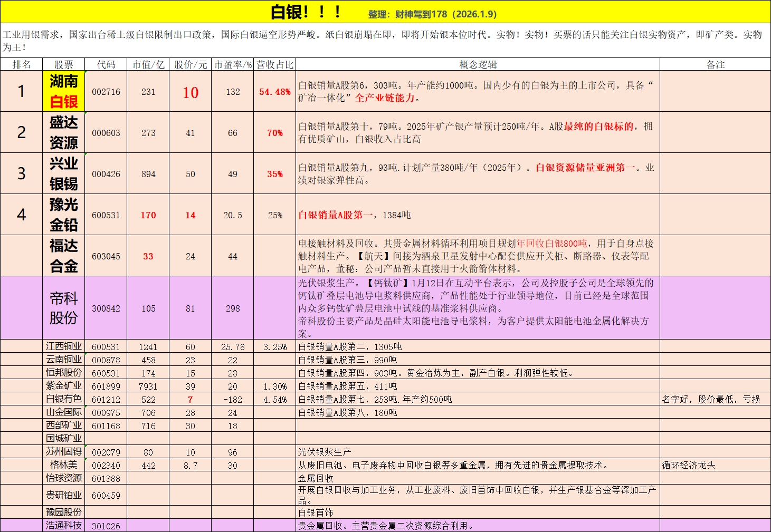Click the 帝科股份 stock name cell
771x532 pixels.
pos(64,308)
